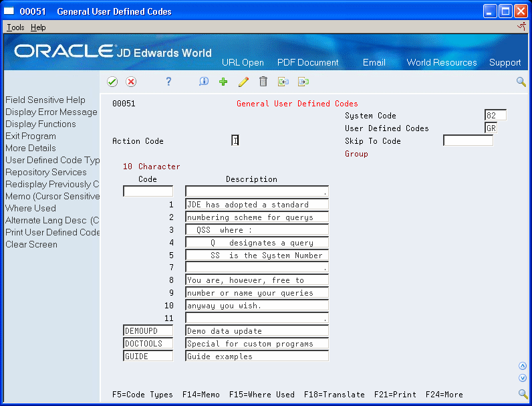Select More Details option
Screen dimensions: 532x406
(31, 148)
